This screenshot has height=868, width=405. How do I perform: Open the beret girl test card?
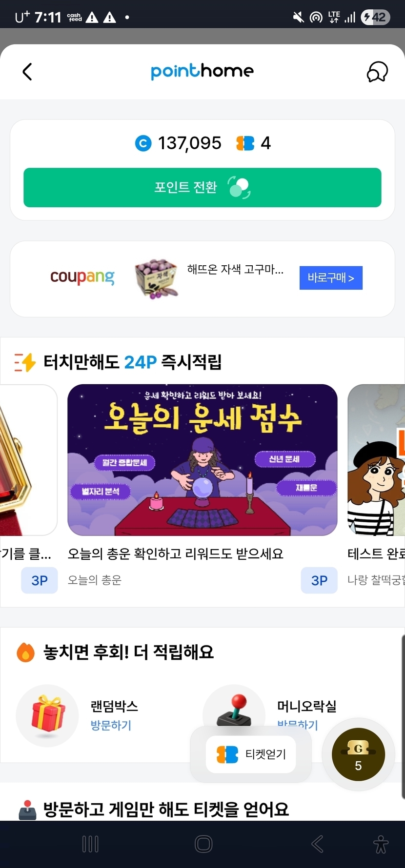coord(376,460)
